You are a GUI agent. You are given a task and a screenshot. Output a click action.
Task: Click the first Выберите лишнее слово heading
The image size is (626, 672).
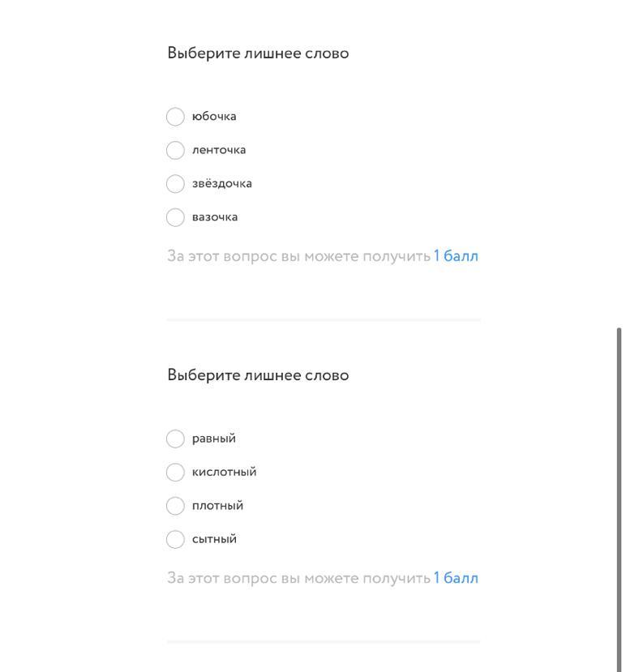coord(258,54)
